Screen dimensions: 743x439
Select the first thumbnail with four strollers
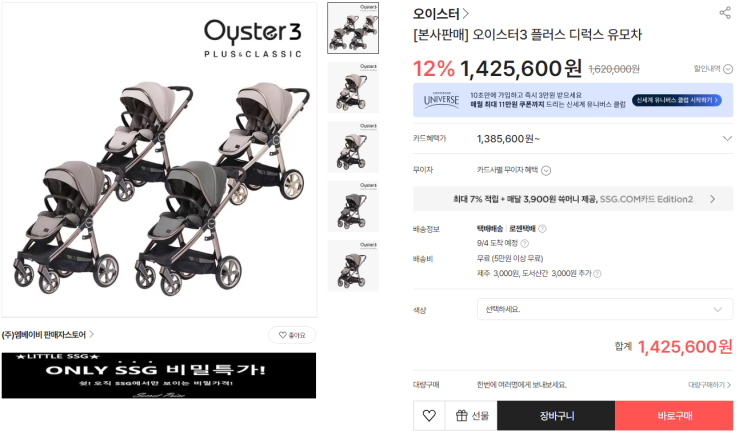pos(353,28)
